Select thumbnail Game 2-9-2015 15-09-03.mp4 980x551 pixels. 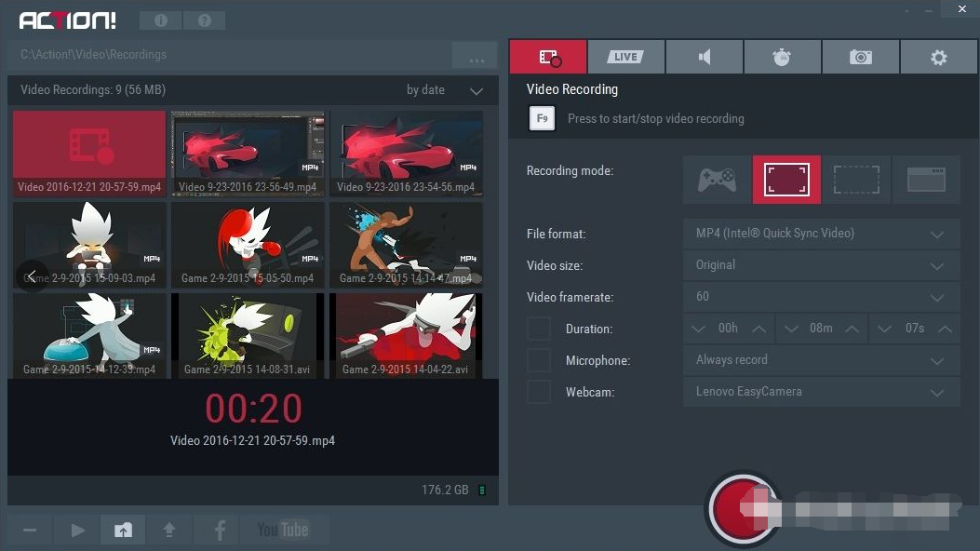pyautogui.click(x=89, y=245)
